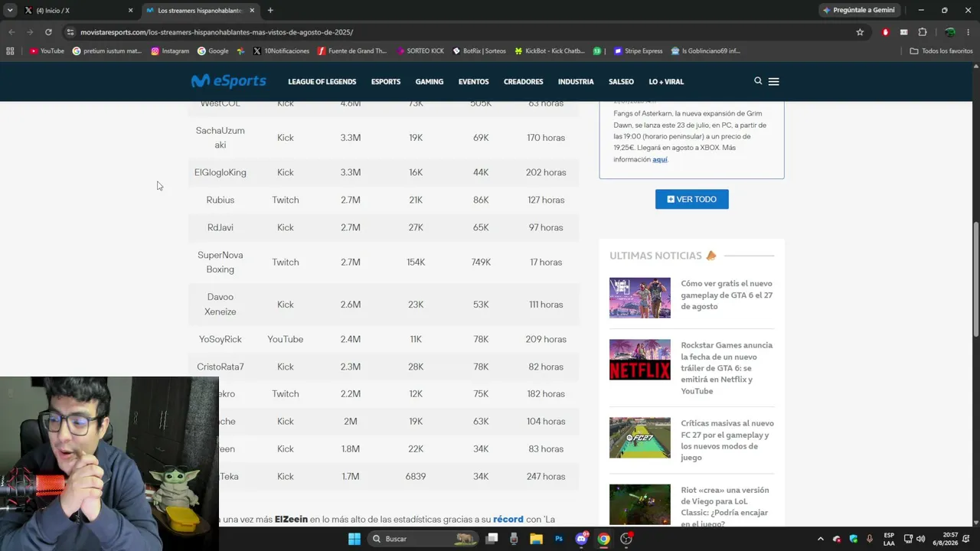Open the Esports menu item
This screenshot has width=980, height=551.
tap(386, 82)
